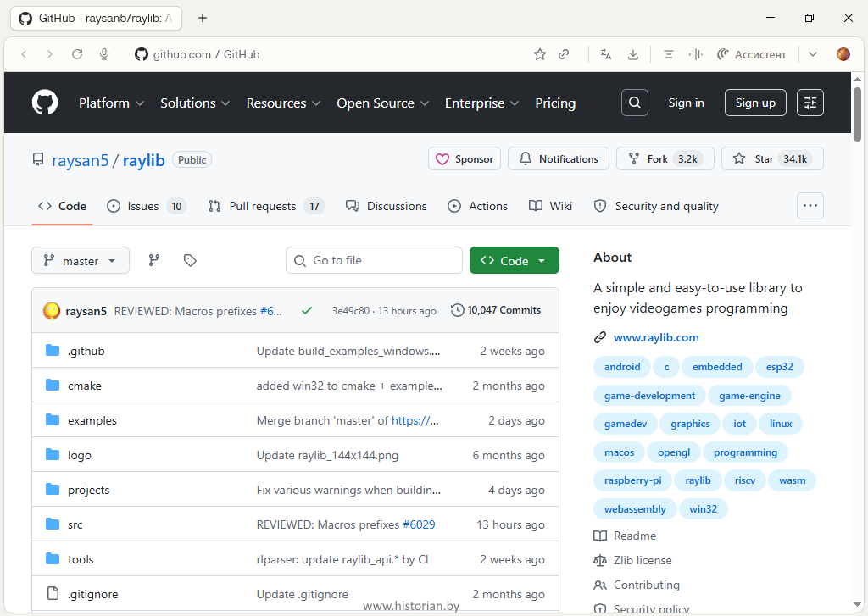
Task: Click the Sign in link
Action: 686,103
